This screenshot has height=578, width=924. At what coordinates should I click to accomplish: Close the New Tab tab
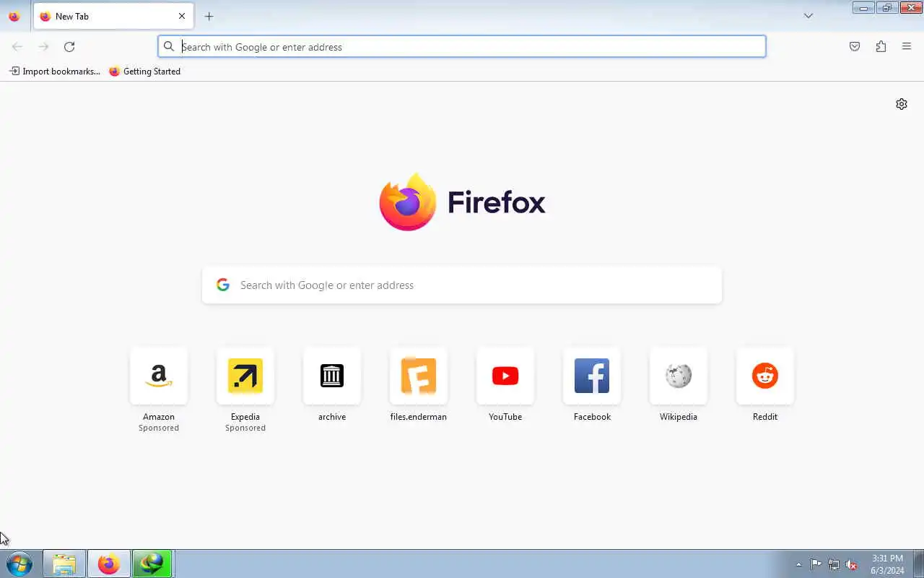pyautogui.click(x=182, y=16)
